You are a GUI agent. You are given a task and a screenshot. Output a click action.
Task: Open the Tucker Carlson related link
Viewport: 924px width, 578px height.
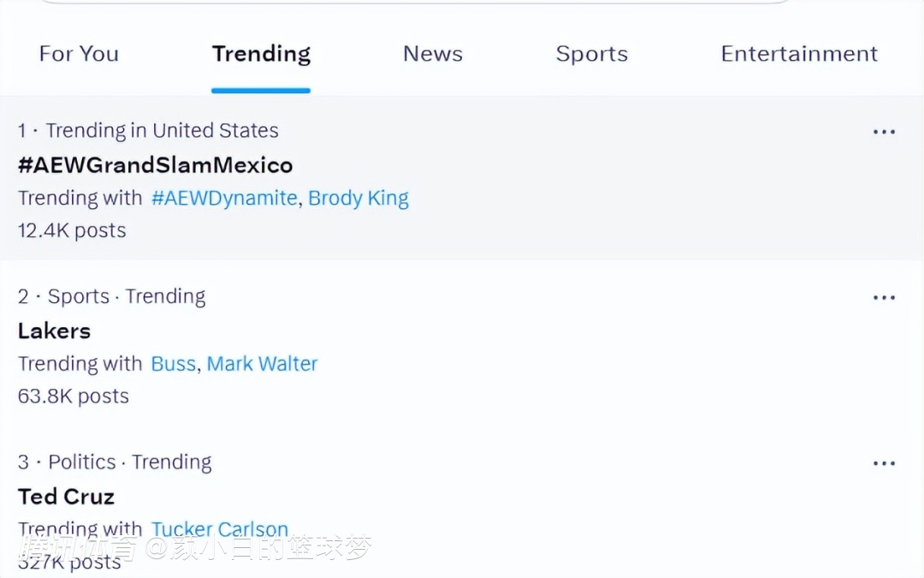[x=220, y=529]
